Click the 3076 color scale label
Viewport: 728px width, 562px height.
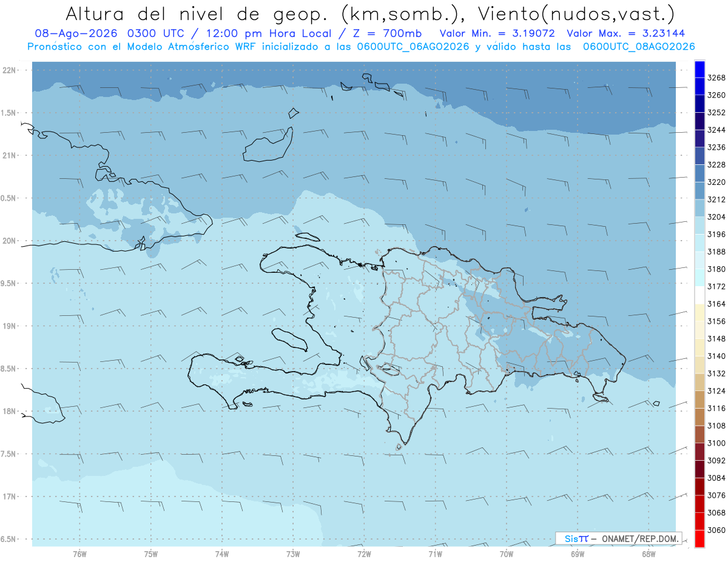pos(716,495)
